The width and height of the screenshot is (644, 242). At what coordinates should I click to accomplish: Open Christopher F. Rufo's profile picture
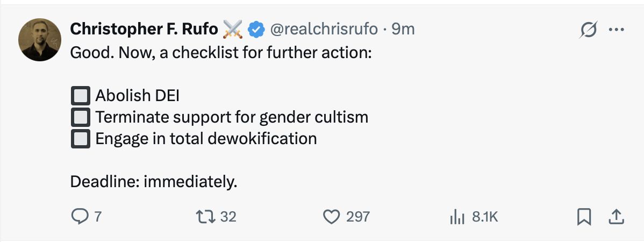[40, 40]
